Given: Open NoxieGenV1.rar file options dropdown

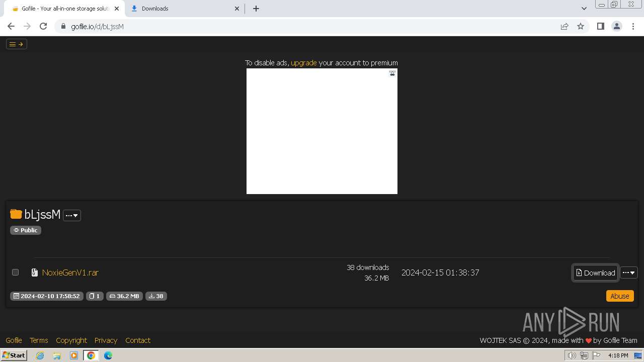Looking at the screenshot, I should (629, 273).
